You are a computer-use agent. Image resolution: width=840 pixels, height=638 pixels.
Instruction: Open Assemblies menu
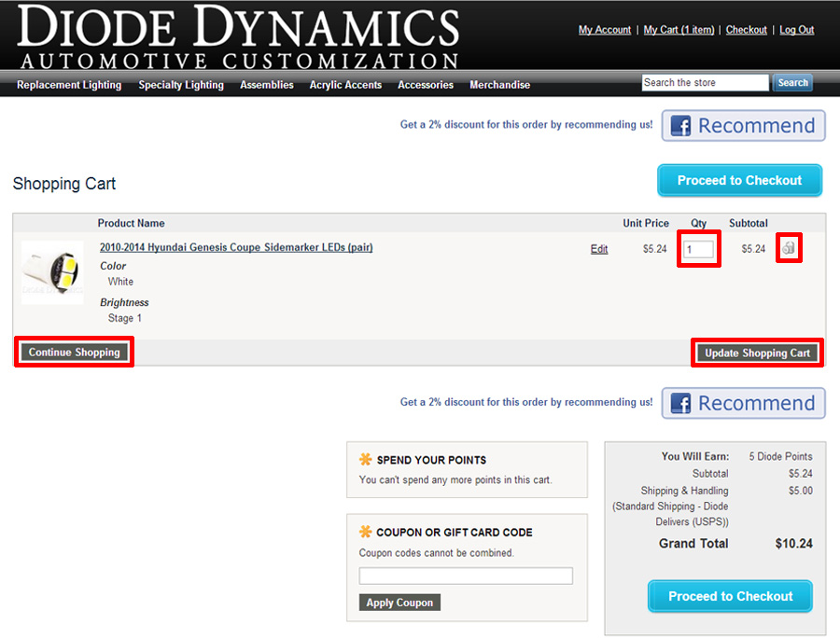(267, 85)
